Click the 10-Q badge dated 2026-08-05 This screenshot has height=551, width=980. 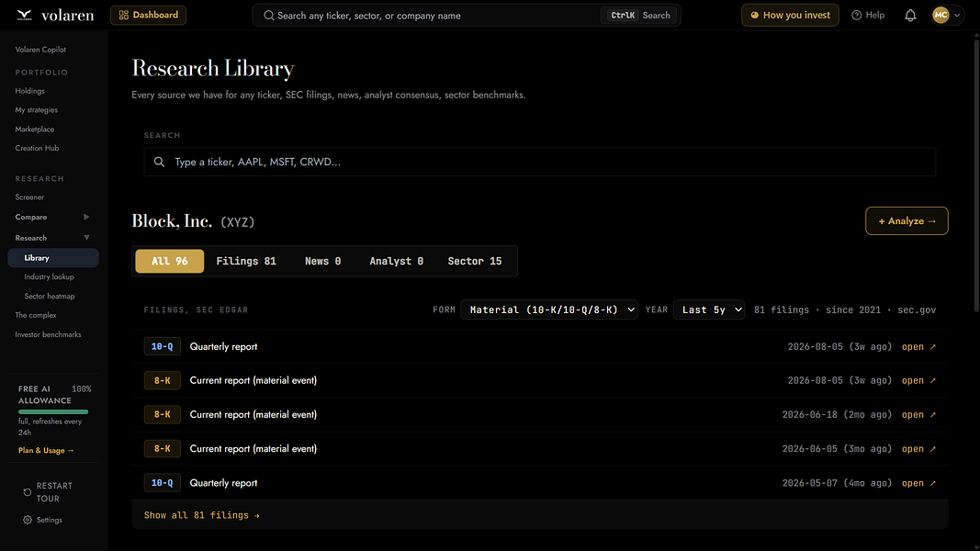tap(162, 346)
